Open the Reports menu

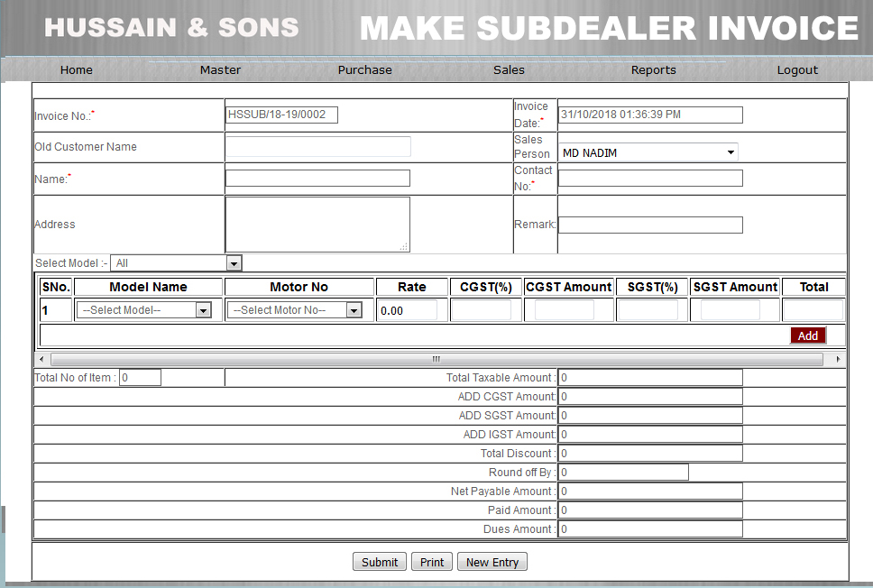point(653,69)
